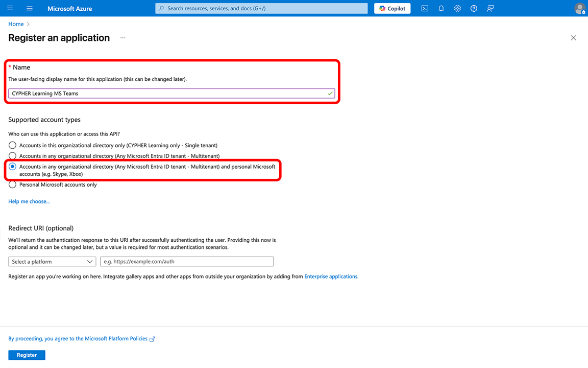
Task: Close the Register an application pane
Action: (573, 38)
